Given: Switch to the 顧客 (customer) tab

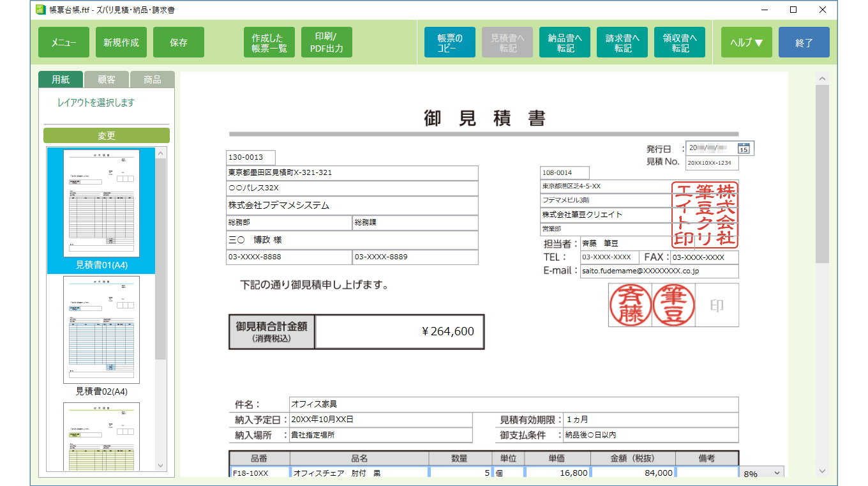Looking at the screenshot, I should [107, 79].
